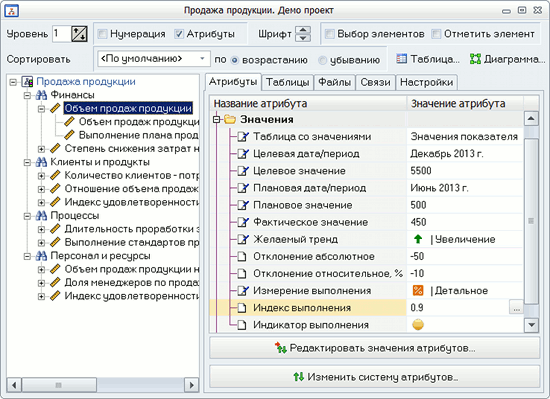This screenshot has width=550, height=399.
Task: Open the По умолчанию sort dropdown
Action: click(154, 59)
